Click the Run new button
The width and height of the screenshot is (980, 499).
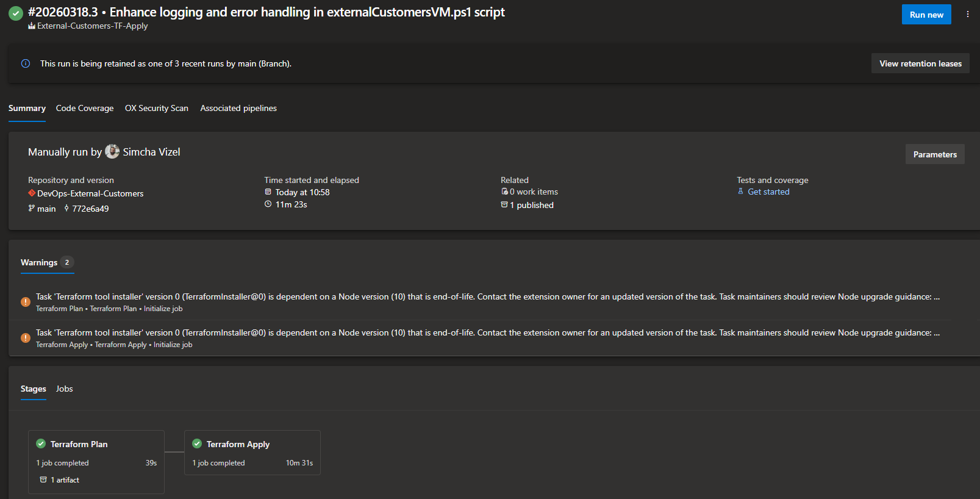pyautogui.click(x=926, y=15)
